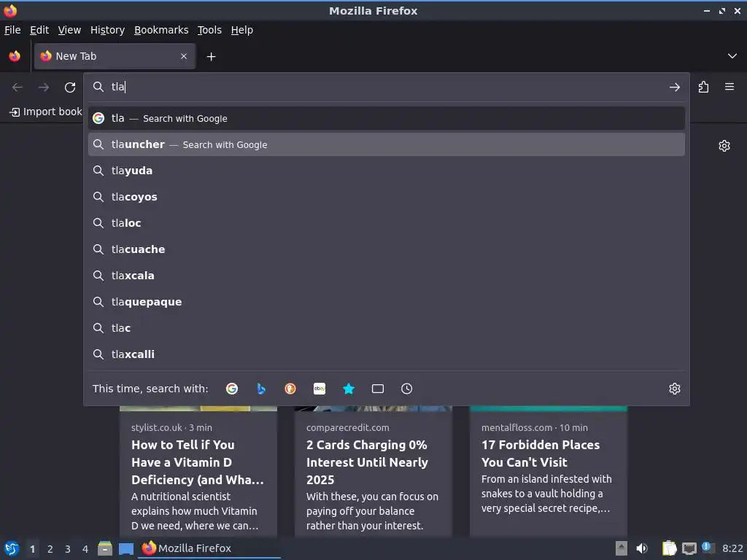This screenshot has width=747, height=560.
Task: Switch to workspace 2 in taskbar
Action: pyautogui.click(x=50, y=549)
